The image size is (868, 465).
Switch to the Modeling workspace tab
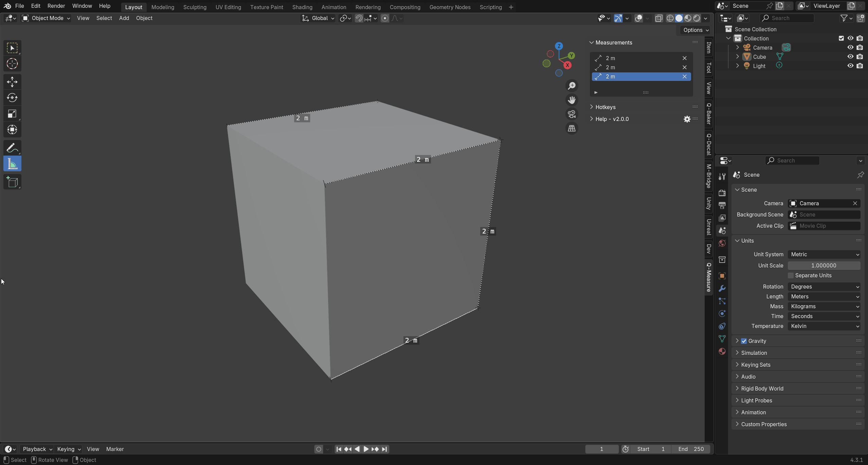pos(163,7)
